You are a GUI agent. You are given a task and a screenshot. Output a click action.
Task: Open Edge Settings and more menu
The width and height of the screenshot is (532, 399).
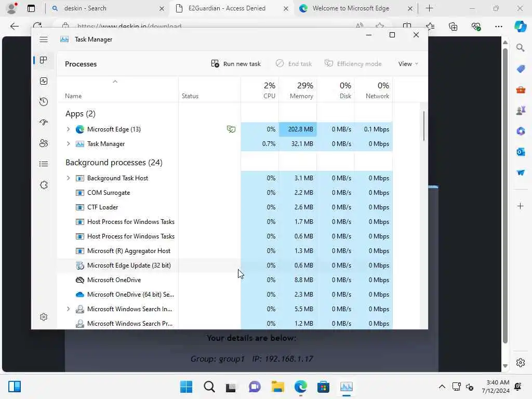[498, 26]
